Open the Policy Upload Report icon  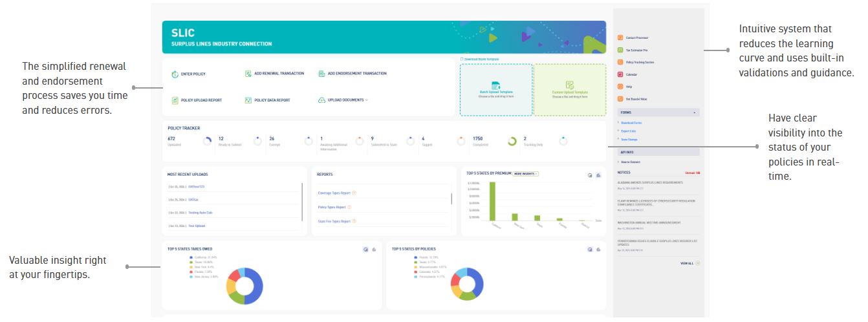coord(175,100)
